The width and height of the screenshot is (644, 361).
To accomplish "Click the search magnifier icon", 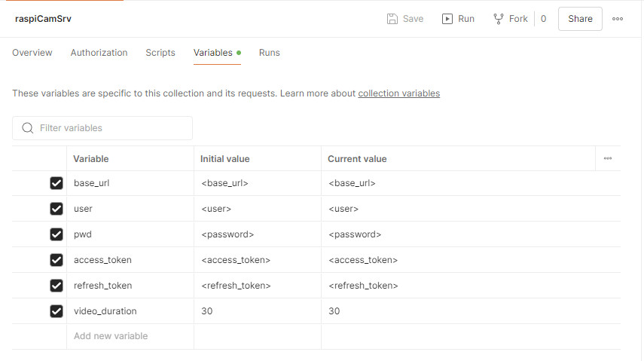I will (x=28, y=128).
